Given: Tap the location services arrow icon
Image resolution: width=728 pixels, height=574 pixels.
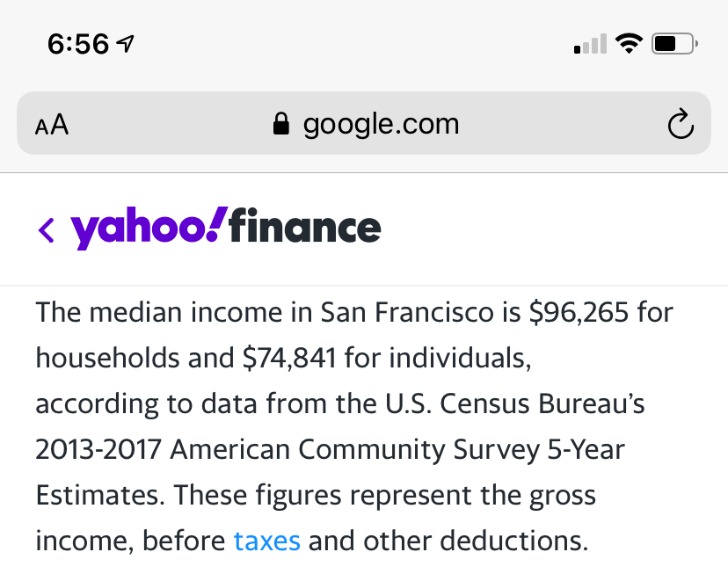Looking at the screenshot, I should (x=126, y=44).
